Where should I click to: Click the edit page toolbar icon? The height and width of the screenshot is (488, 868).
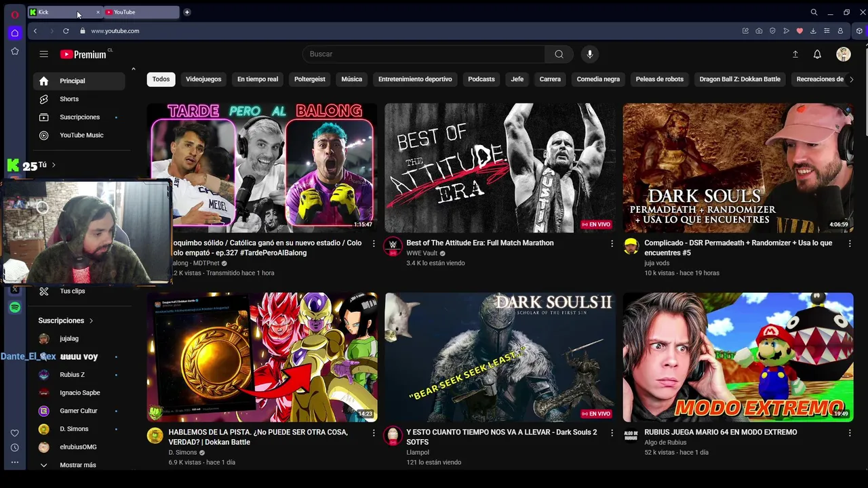coord(745,31)
